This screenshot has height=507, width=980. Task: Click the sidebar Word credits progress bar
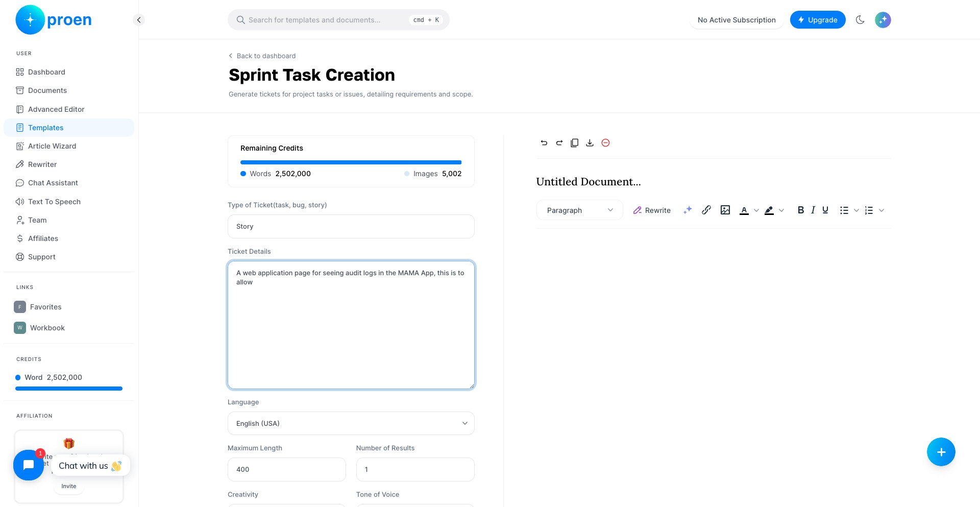tap(69, 389)
